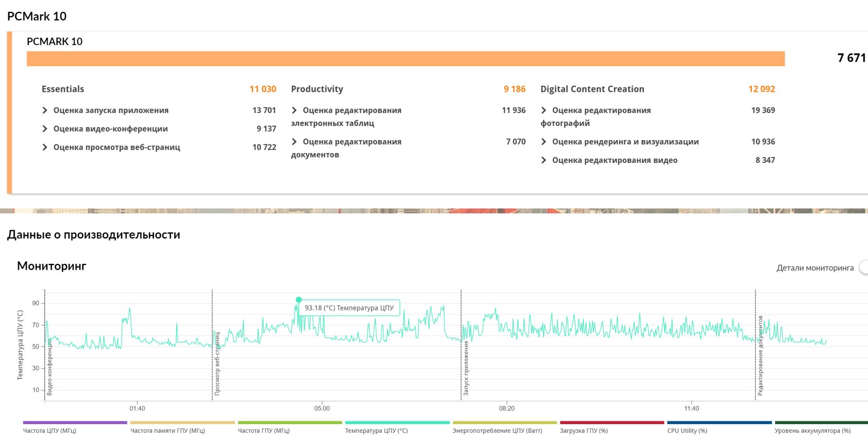Click the value 8 347

coord(765,160)
